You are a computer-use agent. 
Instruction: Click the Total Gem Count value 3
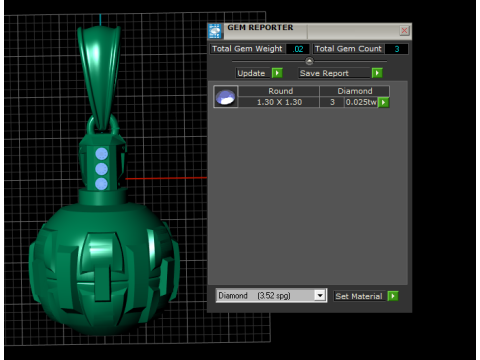click(397, 49)
